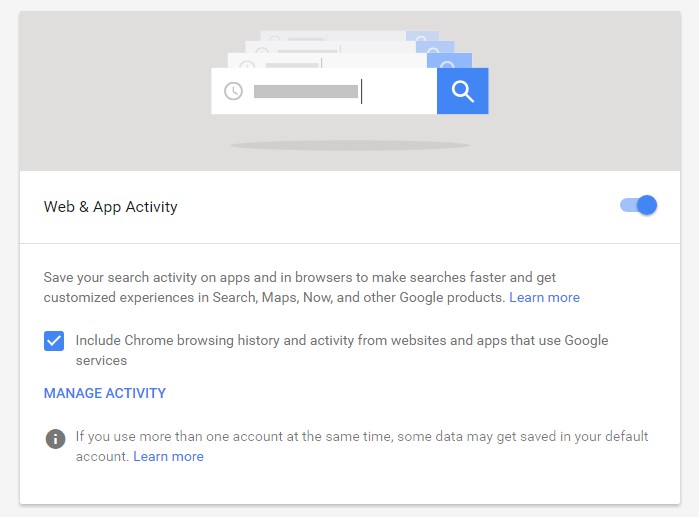Turn off the Web & App Activity switch
The image size is (699, 517).
click(639, 206)
